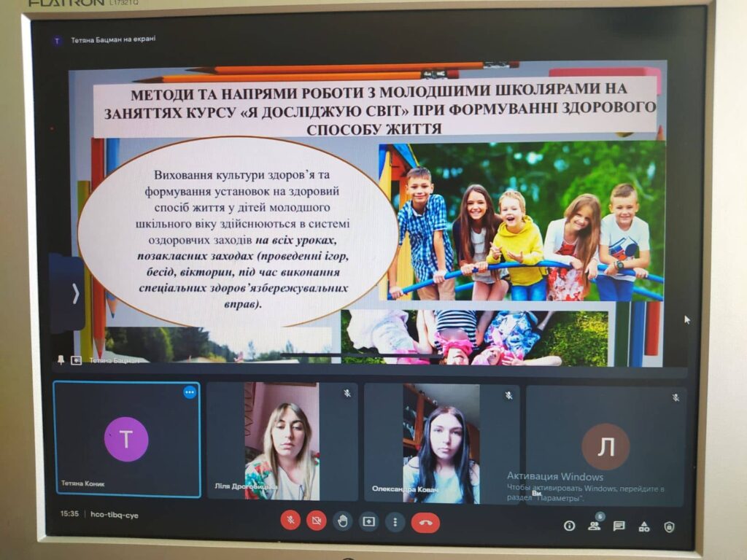Select Олександра Ковач video tile
The width and height of the screenshot is (747, 560).
pos(441,444)
